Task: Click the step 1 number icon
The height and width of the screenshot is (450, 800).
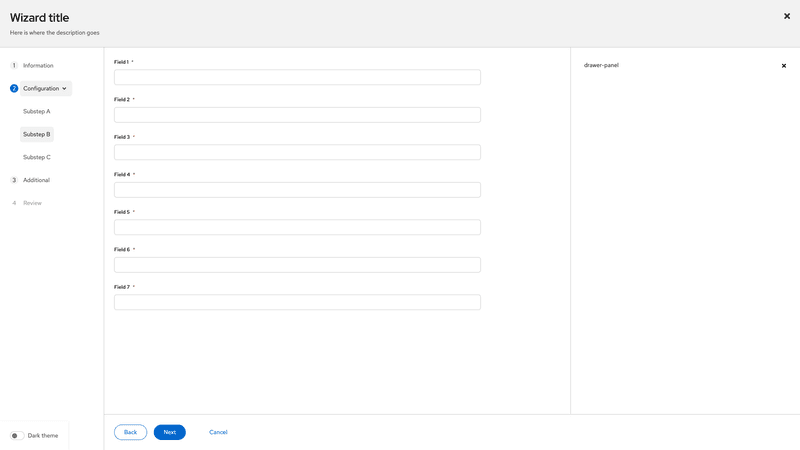Action: (14, 65)
